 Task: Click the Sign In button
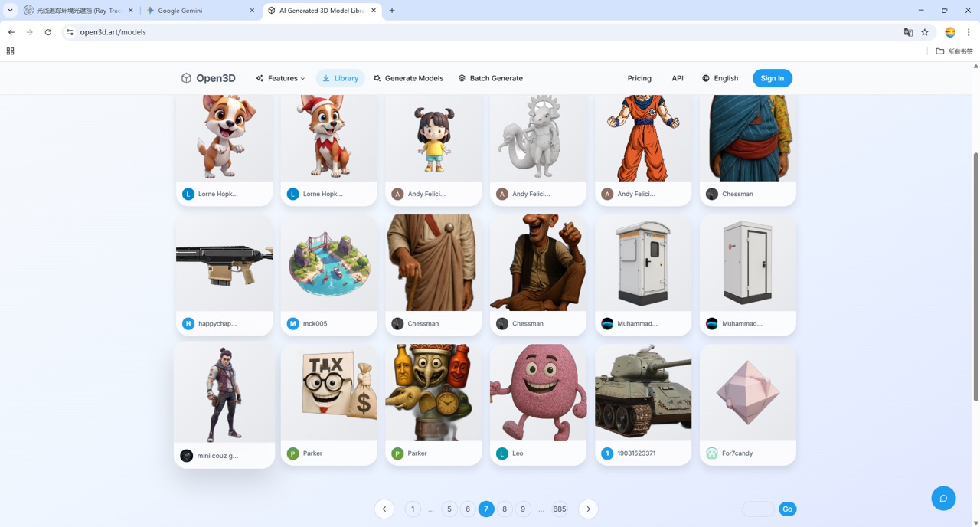click(772, 78)
